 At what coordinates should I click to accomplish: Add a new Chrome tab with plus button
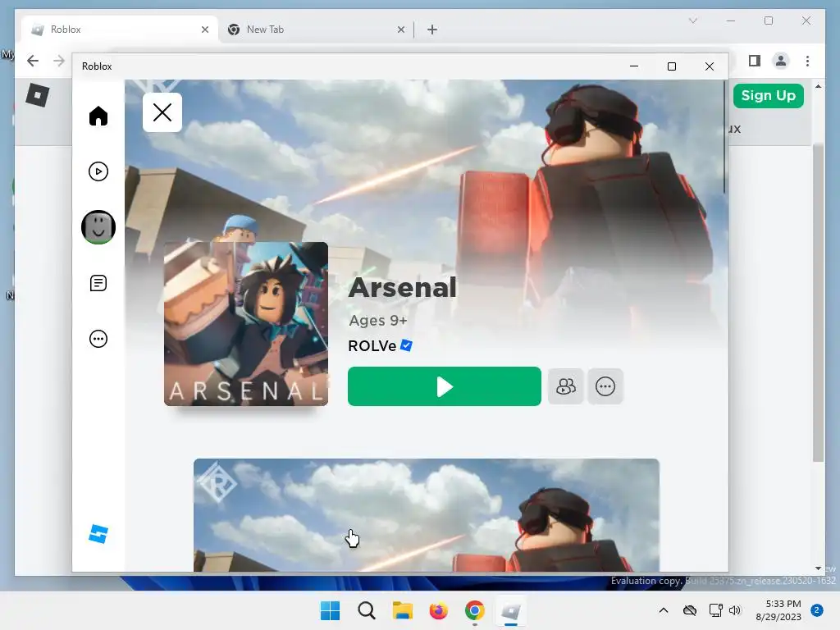pyautogui.click(x=431, y=30)
